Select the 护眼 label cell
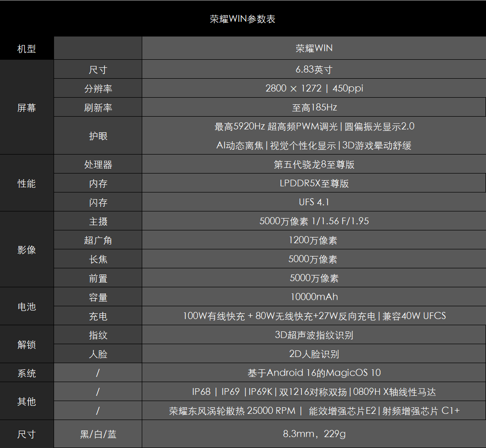This screenshot has height=448, width=486. point(98,136)
